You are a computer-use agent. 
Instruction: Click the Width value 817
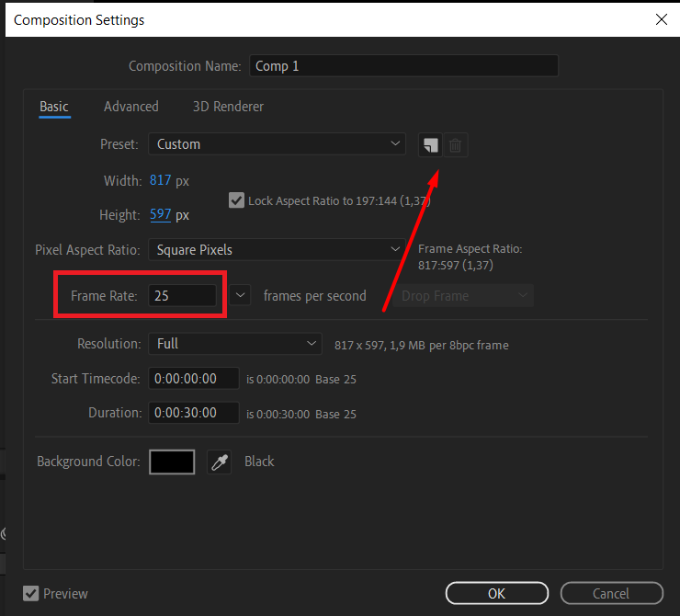161,180
